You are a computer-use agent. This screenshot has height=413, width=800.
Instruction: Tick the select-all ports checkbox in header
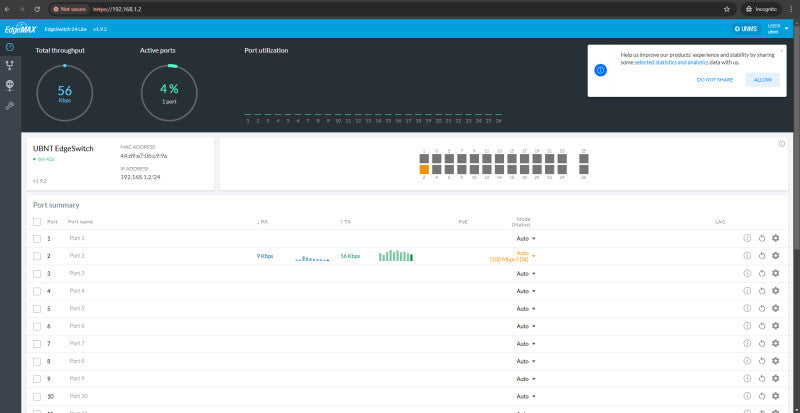[37, 222]
